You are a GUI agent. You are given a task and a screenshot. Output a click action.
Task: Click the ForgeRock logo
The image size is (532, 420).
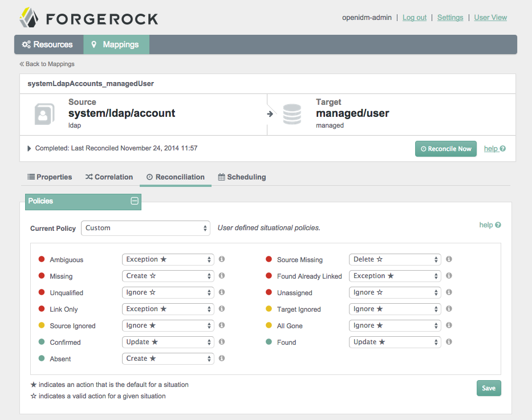click(89, 18)
